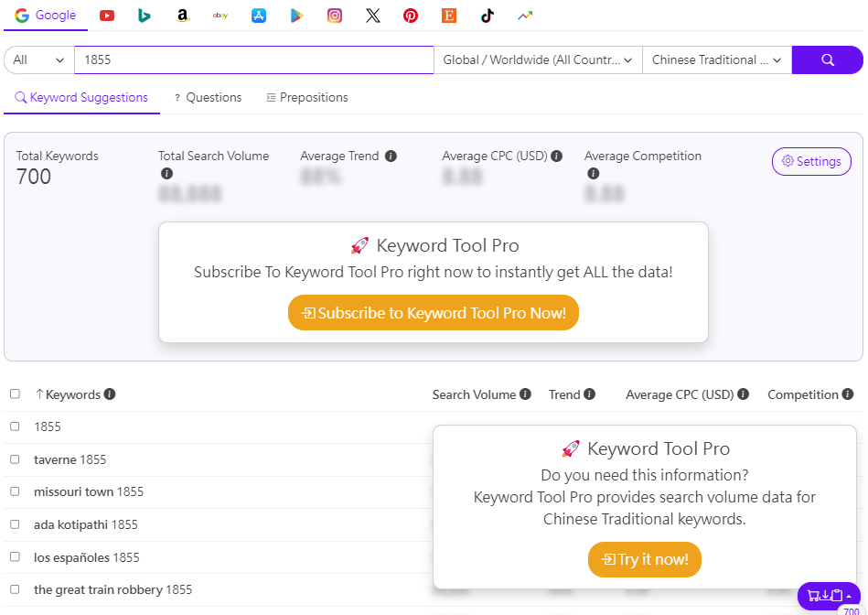Screen dimensions: 868x615
Task: Click info icon next to Keywords column
Action: click(x=110, y=394)
